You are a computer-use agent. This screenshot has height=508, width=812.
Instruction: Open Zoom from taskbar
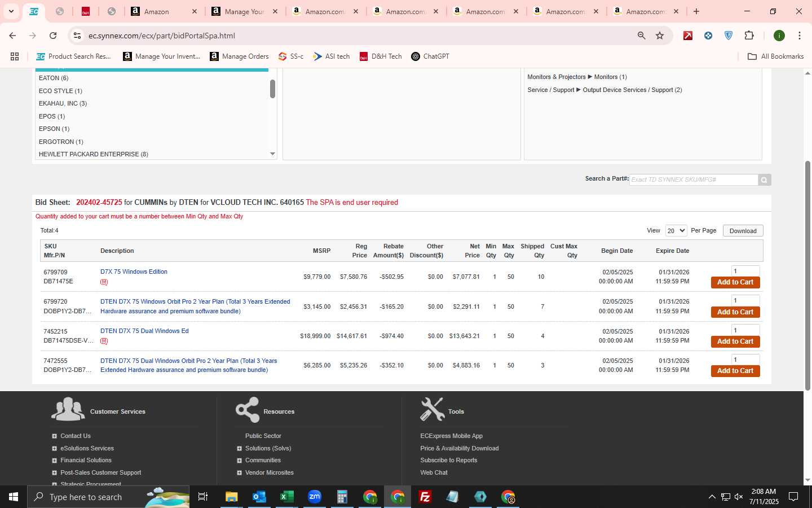(314, 497)
